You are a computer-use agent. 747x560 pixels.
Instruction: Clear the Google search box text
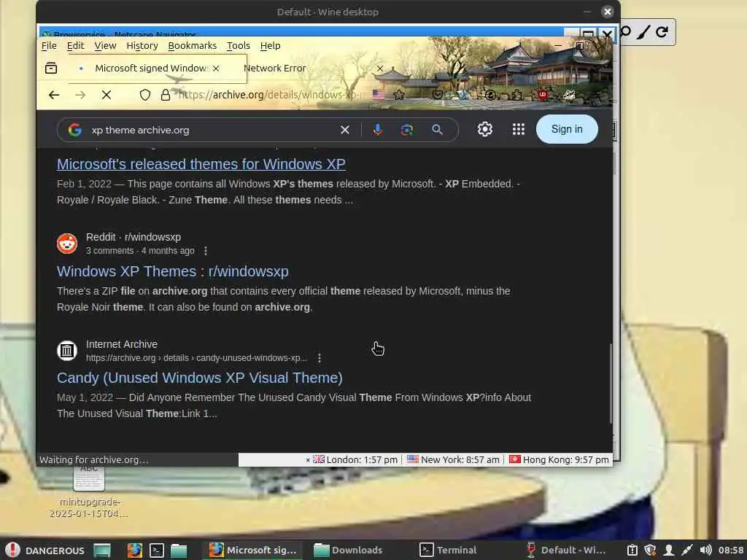[x=345, y=130]
